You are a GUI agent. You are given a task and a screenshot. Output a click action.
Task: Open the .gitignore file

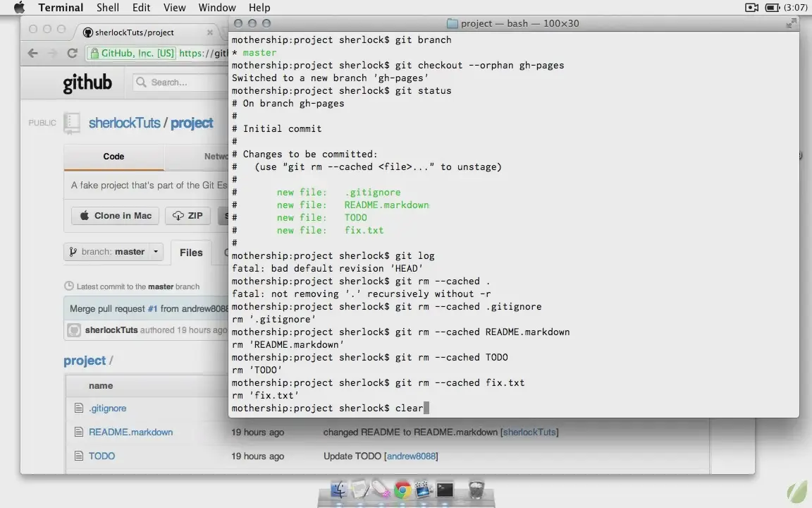coord(107,409)
